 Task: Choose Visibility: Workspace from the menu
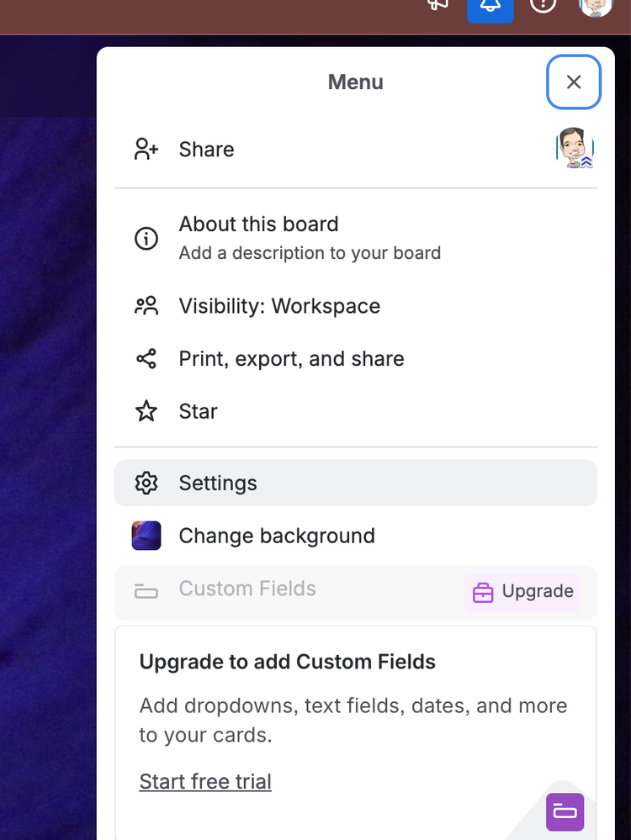[x=279, y=305]
